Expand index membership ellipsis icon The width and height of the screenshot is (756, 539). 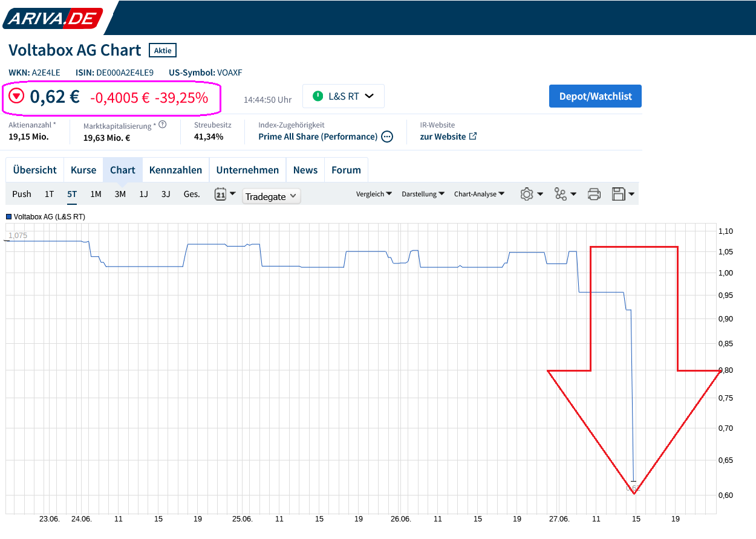387,137
